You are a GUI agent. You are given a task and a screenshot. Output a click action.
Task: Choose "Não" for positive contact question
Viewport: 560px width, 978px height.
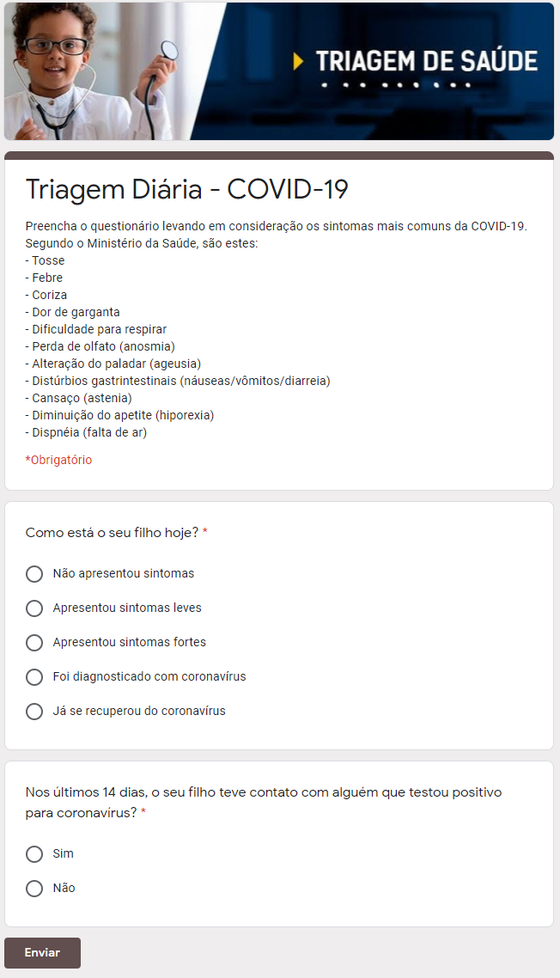(x=34, y=888)
